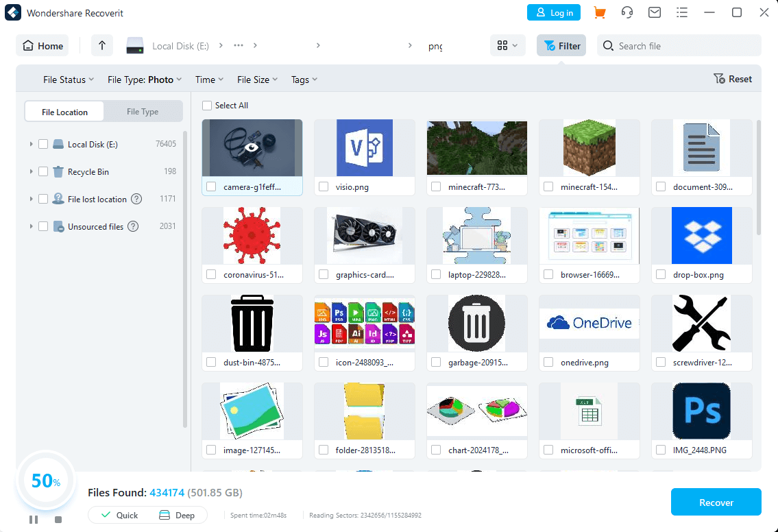Click the breadcrumb ellipsis icon
Screen dimensions: 778x532
click(239, 45)
